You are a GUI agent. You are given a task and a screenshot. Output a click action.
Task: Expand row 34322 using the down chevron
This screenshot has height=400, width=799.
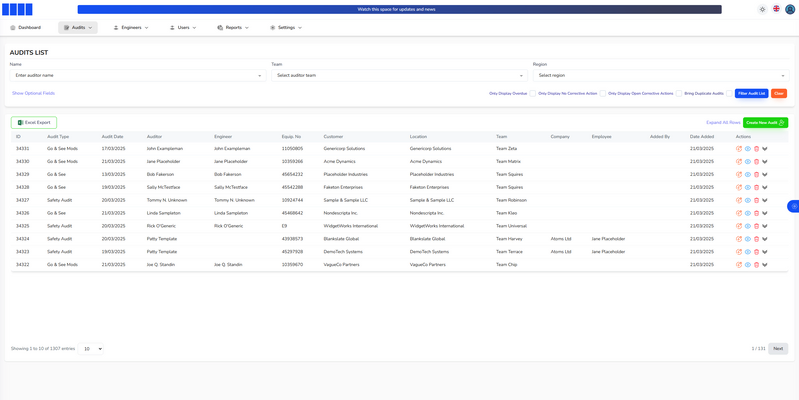tap(765, 264)
